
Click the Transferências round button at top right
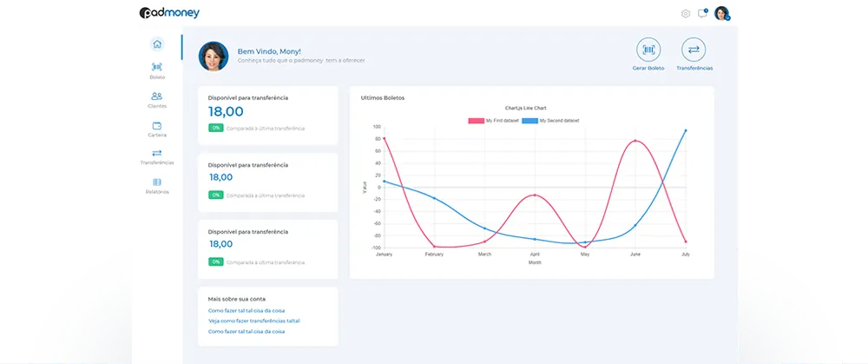point(694,50)
